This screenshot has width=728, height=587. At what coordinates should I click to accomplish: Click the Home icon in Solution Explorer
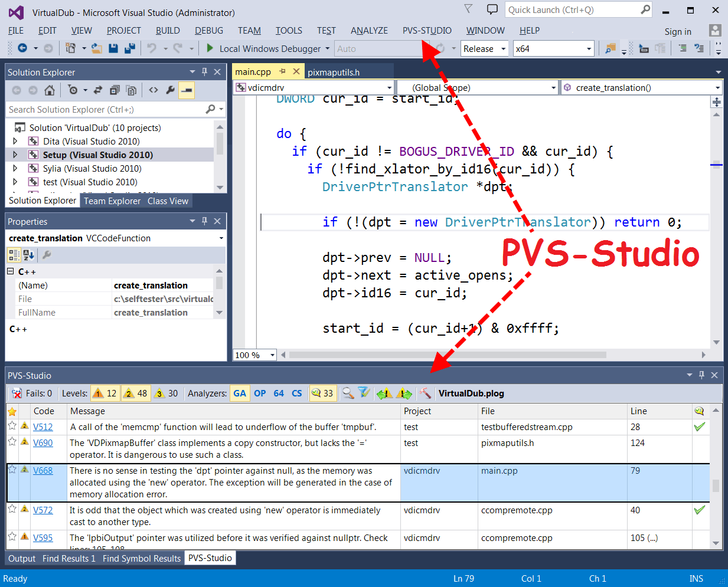50,90
